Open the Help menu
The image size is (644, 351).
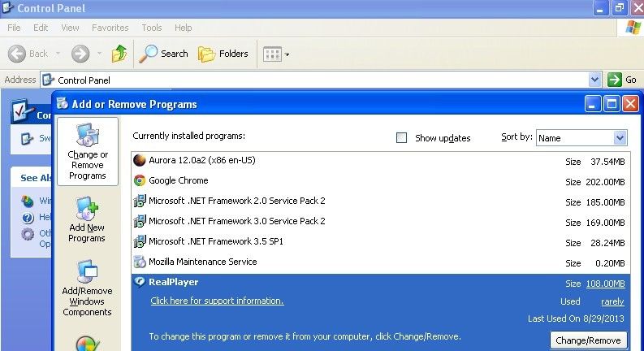(x=184, y=28)
